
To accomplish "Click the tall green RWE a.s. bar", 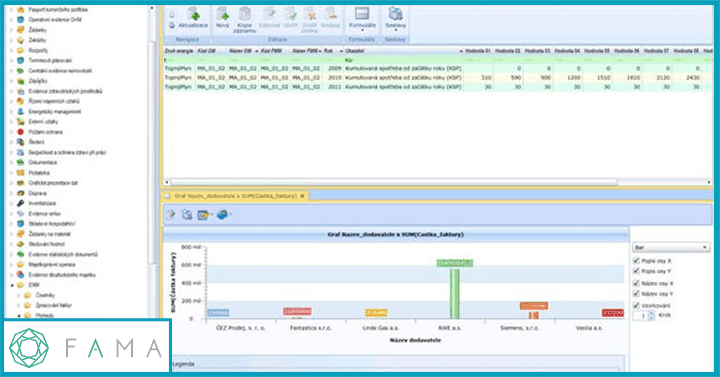I will click(x=455, y=294).
